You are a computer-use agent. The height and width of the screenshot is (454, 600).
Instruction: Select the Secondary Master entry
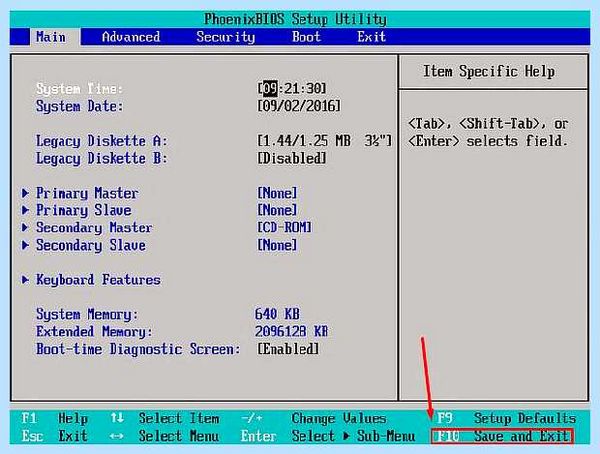94,228
